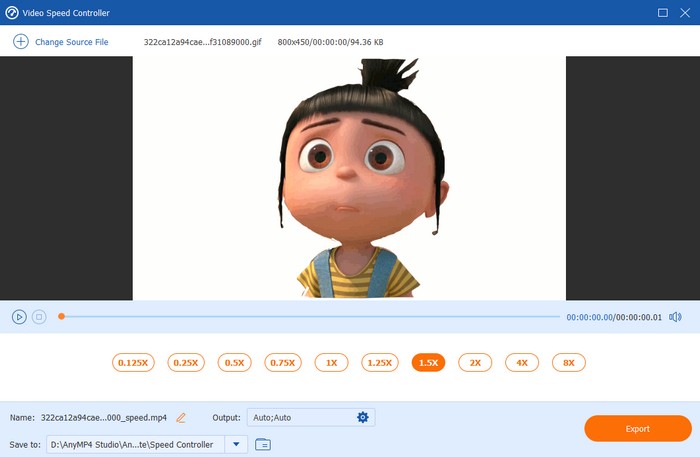Click the video preview image
This screenshot has height=457, width=700.
click(x=349, y=178)
